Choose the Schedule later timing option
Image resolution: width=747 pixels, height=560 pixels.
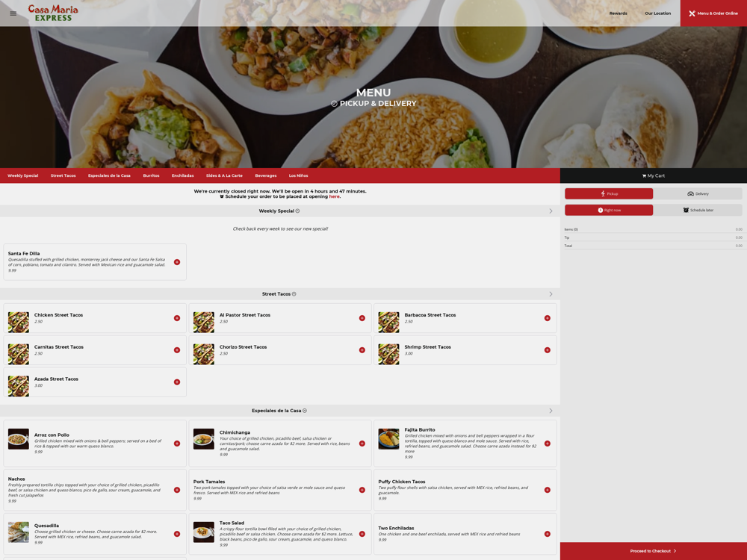(x=698, y=210)
